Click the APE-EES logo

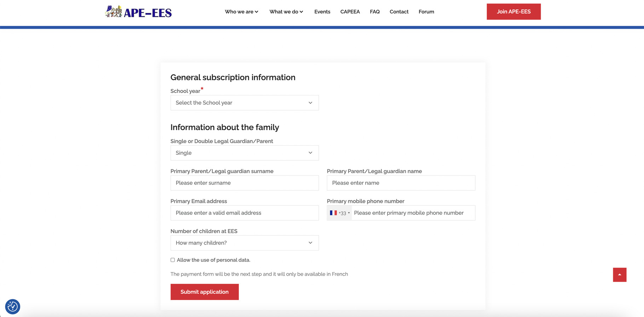[138, 12]
